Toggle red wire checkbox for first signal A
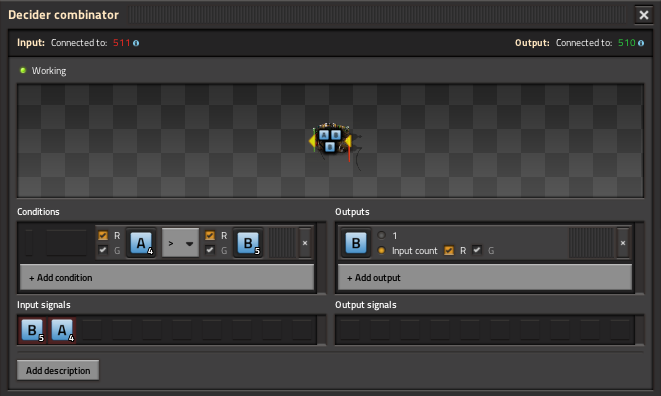This screenshot has width=661, height=396. pyautogui.click(x=103, y=235)
